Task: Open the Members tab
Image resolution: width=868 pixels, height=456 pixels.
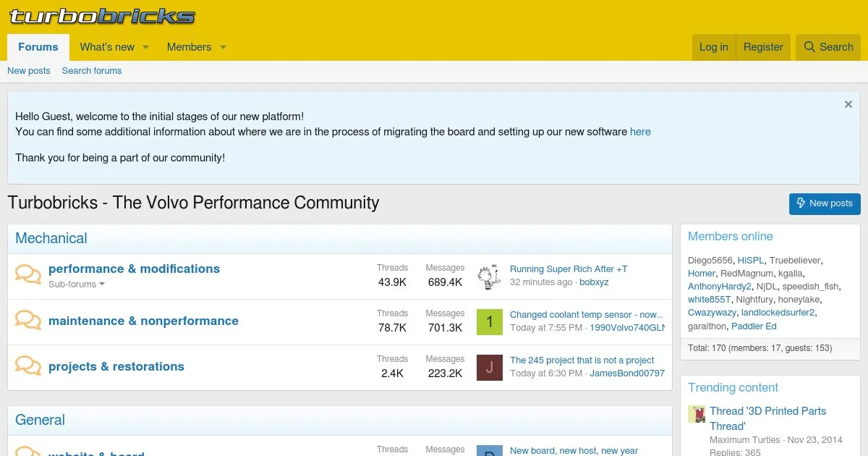Action: [x=189, y=47]
